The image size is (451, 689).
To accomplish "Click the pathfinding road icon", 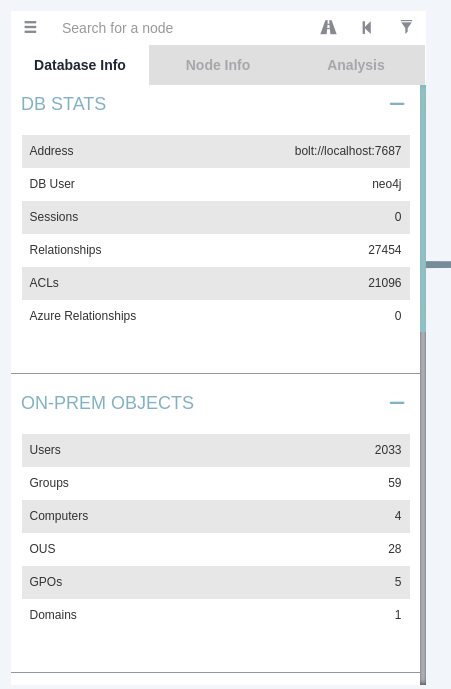I will tap(328, 27).
